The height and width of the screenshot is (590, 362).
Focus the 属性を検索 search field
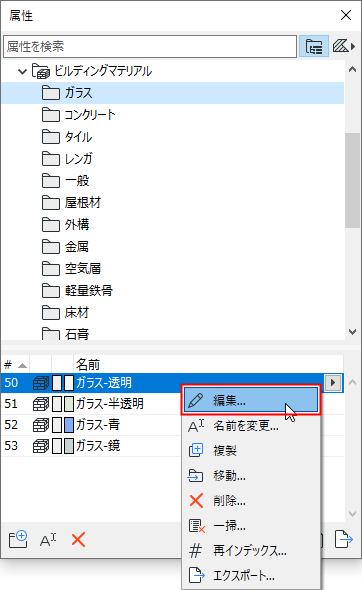coord(150,47)
